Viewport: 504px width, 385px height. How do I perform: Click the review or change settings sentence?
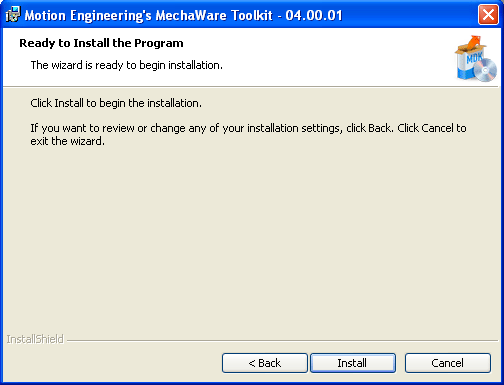(x=248, y=128)
